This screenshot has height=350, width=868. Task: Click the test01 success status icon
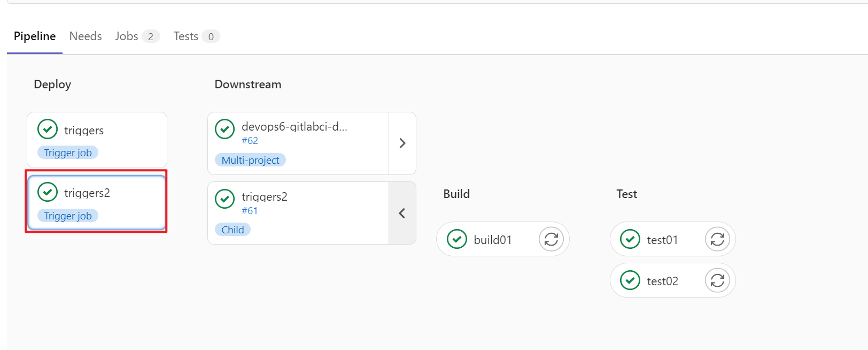[630, 239]
